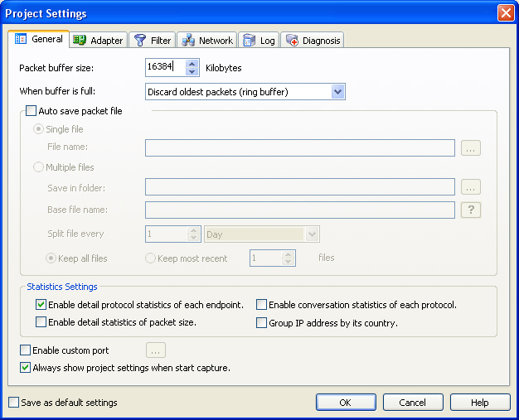Close the Project Settings dialog
The height and width of the screenshot is (420, 519).
click(505, 13)
